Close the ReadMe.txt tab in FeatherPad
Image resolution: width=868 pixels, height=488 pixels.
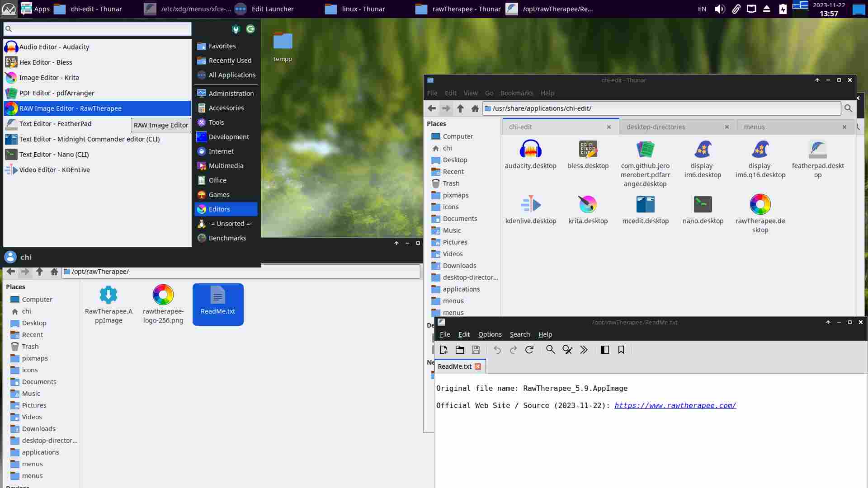[478, 366]
